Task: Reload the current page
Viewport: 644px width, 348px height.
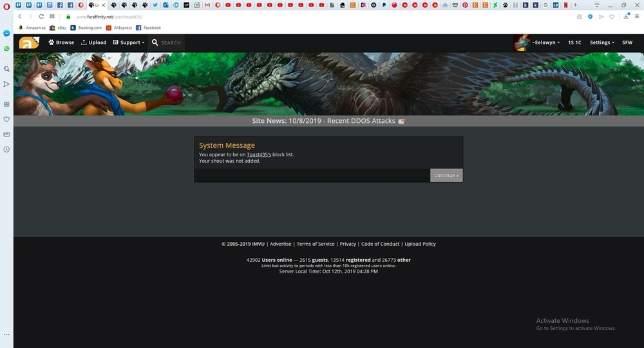Action: point(41,17)
